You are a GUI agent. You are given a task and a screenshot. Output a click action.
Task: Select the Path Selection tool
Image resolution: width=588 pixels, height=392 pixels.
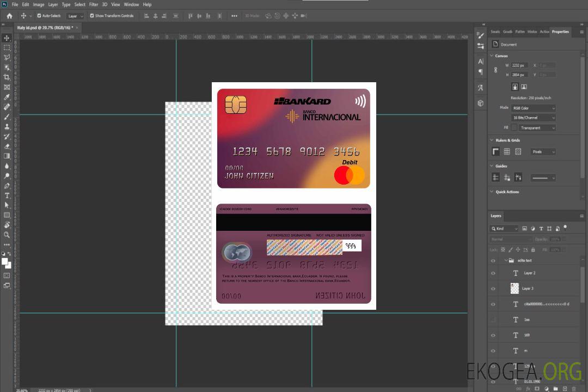(7, 205)
